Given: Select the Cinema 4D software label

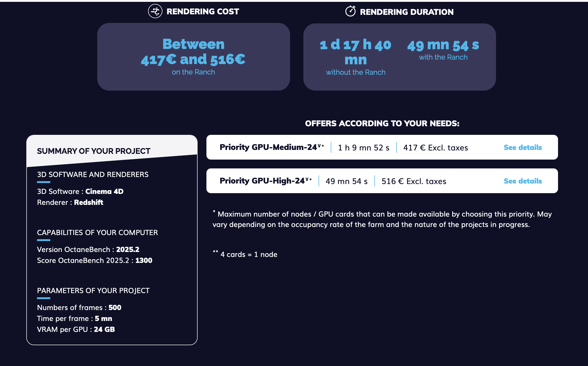Looking at the screenshot, I should pos(104,191).
